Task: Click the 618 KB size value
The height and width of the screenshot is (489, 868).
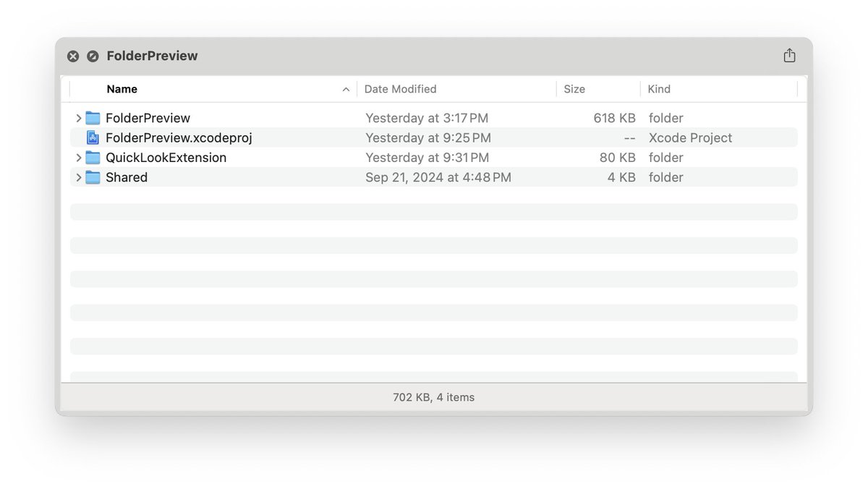Action: coord(614,118)
